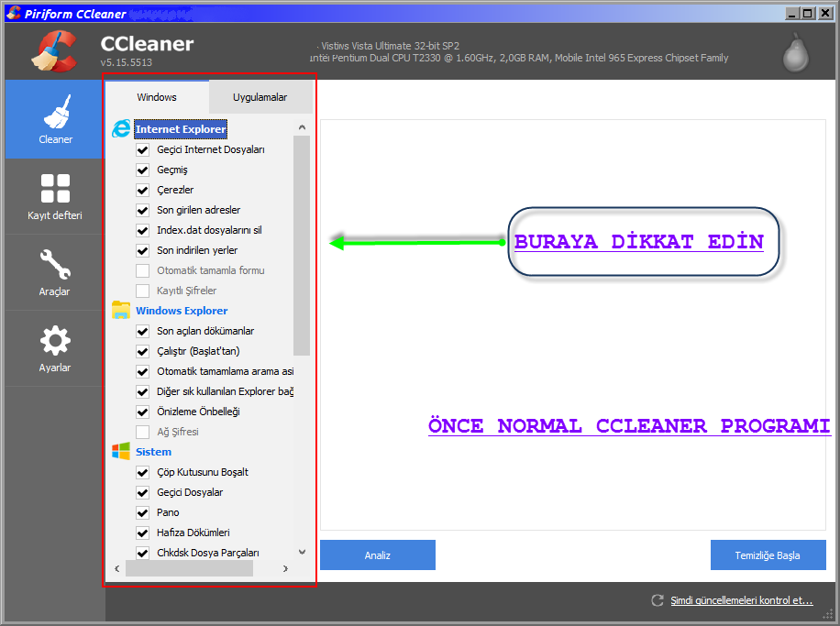Select the Windows Explorer group heading

point(182,311)
